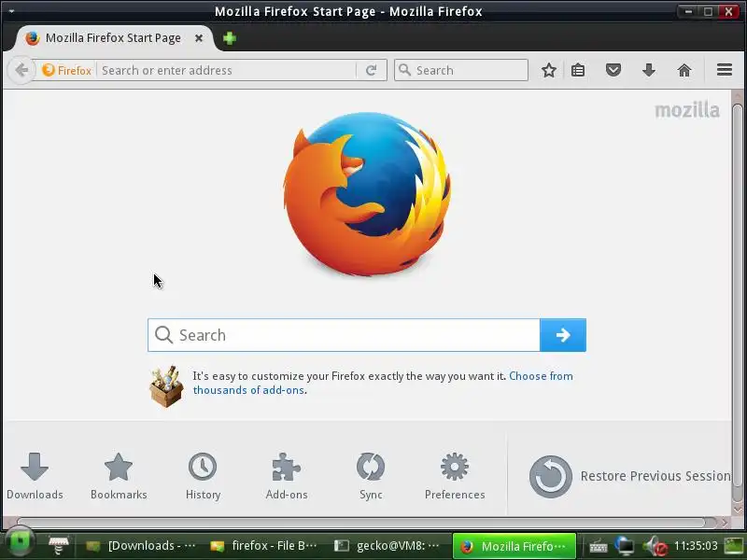The image size is (747, 560).
Task: Click Restore Previous Session button
Action: tap(629, 476)
